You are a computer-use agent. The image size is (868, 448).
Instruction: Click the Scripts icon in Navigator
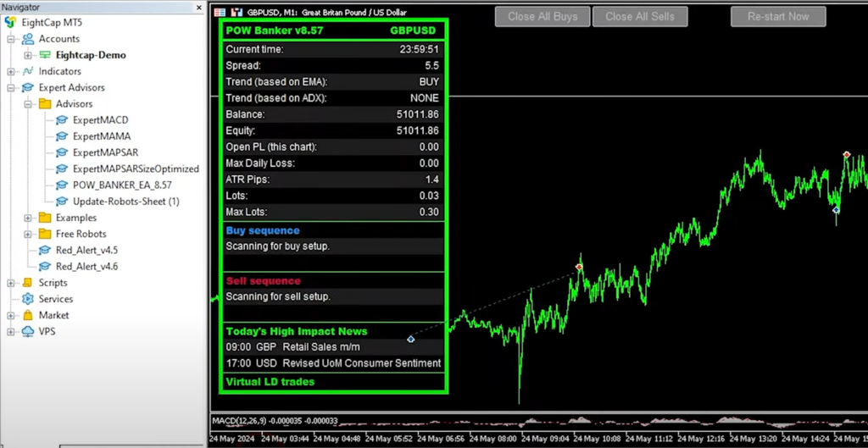(28, 283)
